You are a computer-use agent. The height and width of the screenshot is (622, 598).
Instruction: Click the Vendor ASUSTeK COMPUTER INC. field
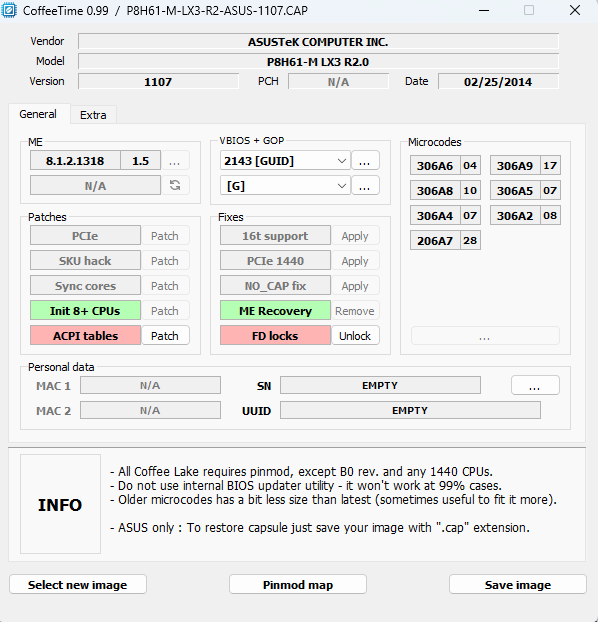coord(318,42)
